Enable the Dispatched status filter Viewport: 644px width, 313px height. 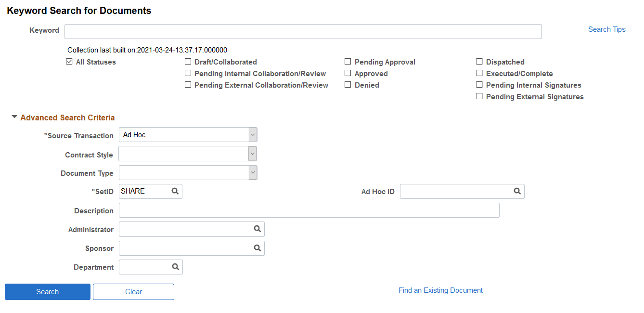tap(479, 62)
